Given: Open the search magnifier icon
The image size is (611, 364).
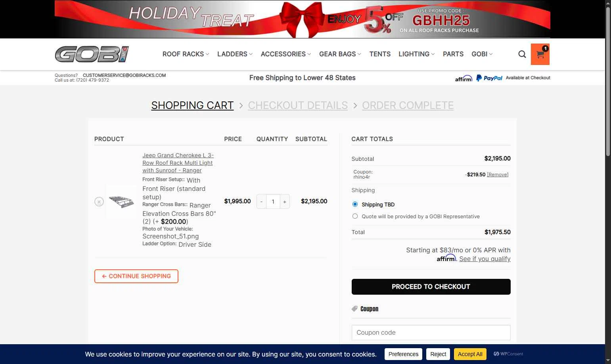Looking at the screenshot, I should click(x=522, y=54).
